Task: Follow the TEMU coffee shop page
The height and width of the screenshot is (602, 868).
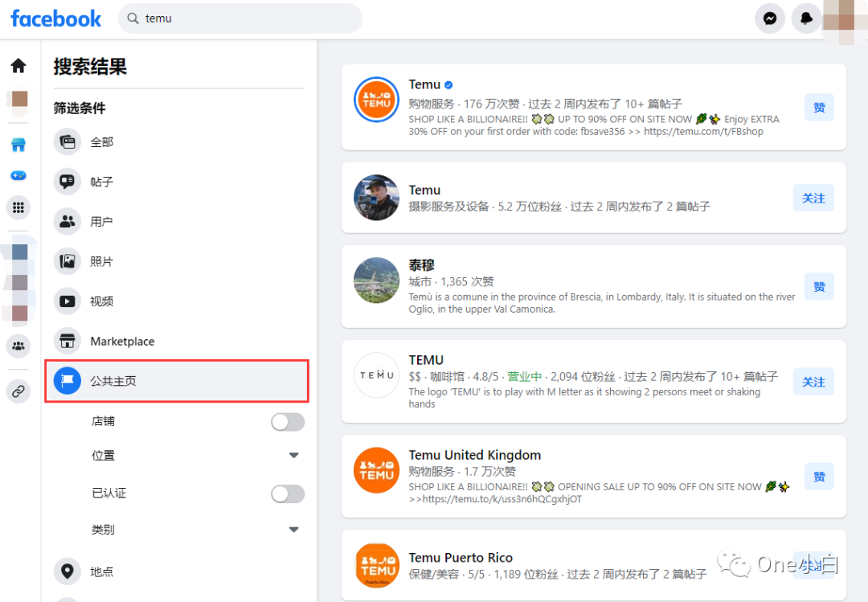Action: click(x=813, y=382)
